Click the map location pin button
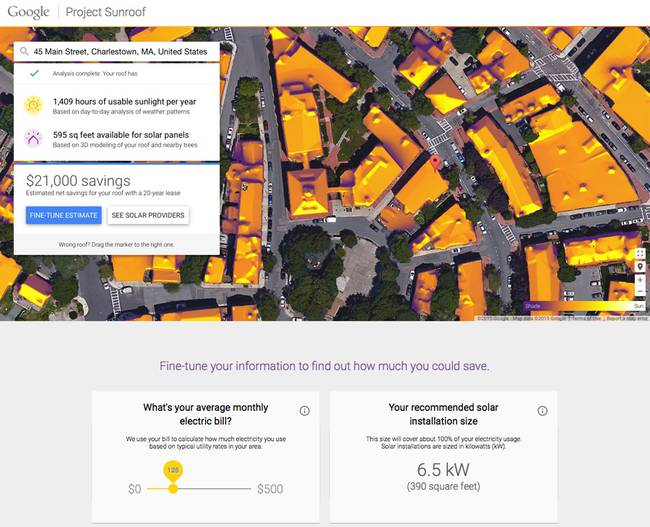 640,268
